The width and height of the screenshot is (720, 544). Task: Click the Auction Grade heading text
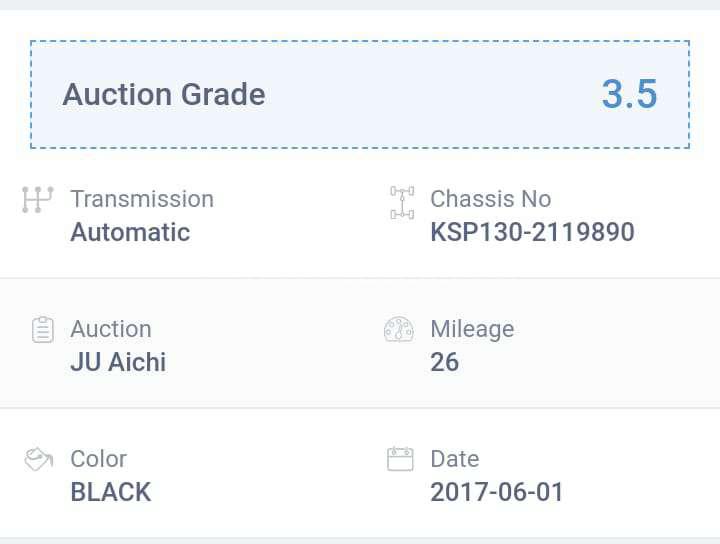click(x=164, y=95)
